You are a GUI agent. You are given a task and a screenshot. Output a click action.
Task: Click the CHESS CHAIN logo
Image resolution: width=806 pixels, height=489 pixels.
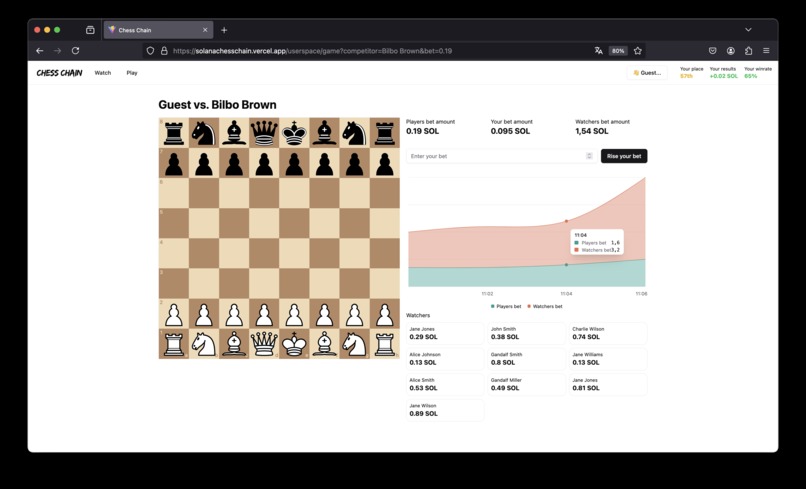(x=60, y=73)
